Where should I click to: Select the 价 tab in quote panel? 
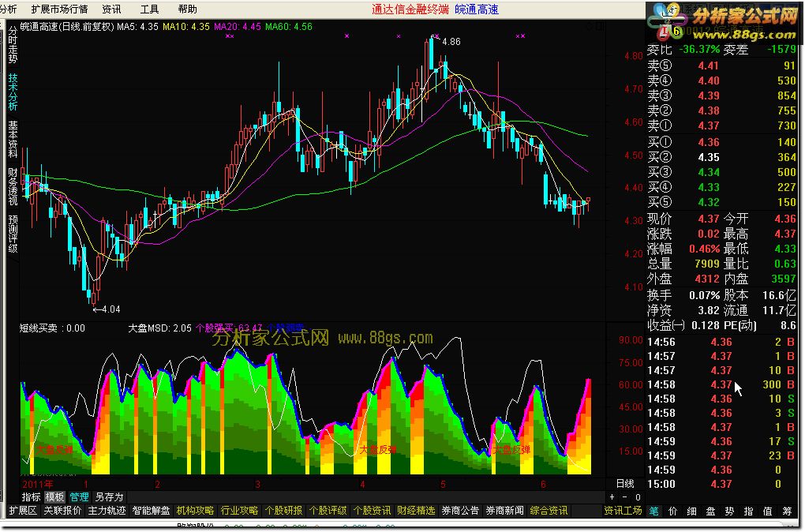(672, 511)
